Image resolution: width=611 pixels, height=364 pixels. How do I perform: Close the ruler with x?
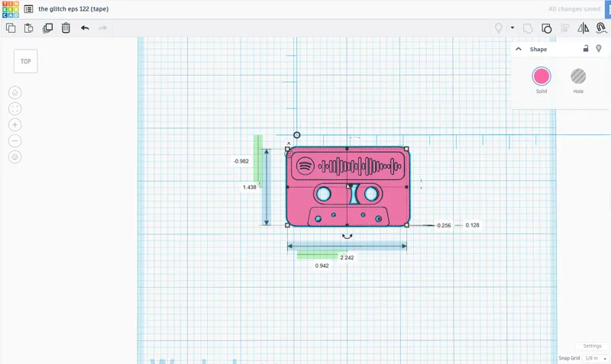289,143
